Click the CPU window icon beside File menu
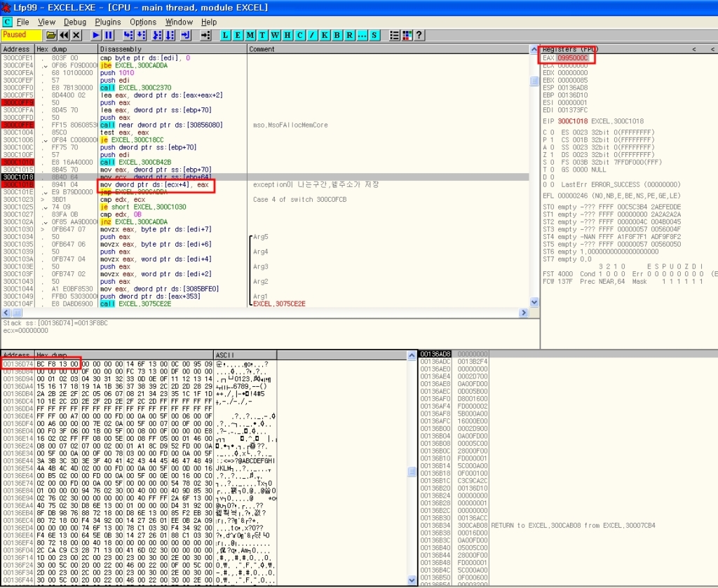This screenshot has height=588, width=718. pyautogui.click(x=7, y=22)
